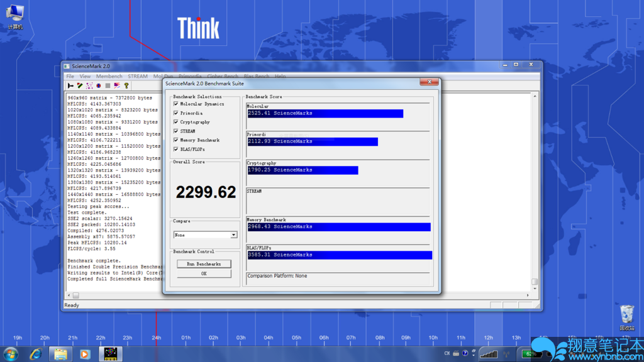Image resolution: width=644 pixels, height=362 pixels.
Task: Click the log line 'Peak MFLOPS: 10280.14'
Action: click(97, 243)
